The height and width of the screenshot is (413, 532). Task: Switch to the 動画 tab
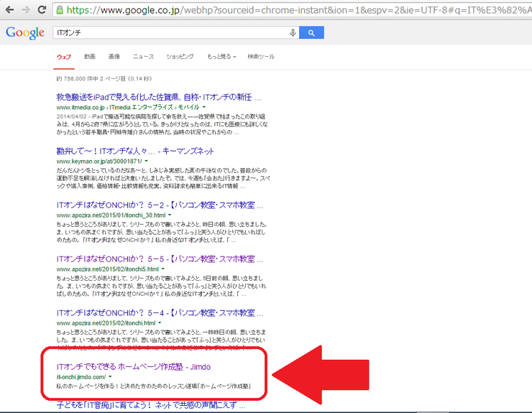pyautogui.click(x=90, y=56)
